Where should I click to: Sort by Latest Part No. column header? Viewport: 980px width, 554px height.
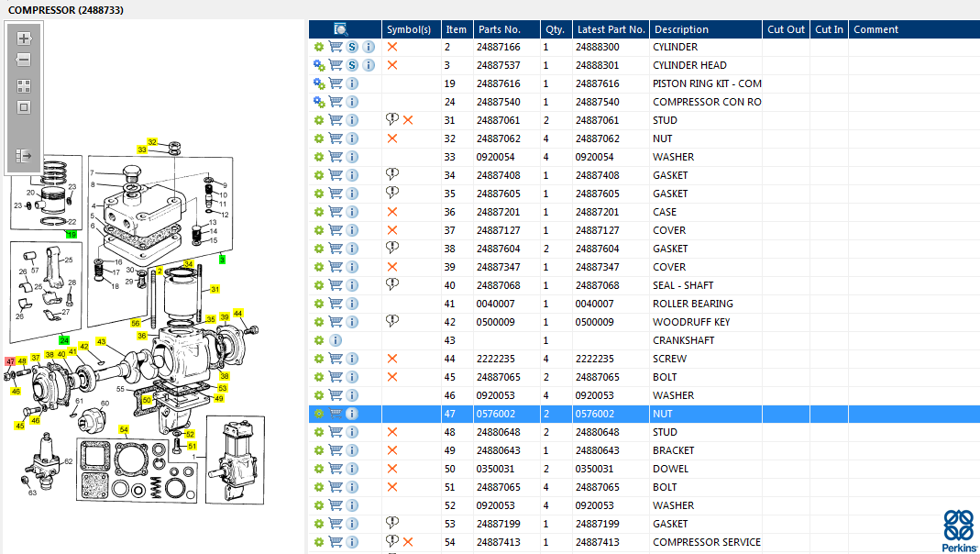(x=611, y=29)
